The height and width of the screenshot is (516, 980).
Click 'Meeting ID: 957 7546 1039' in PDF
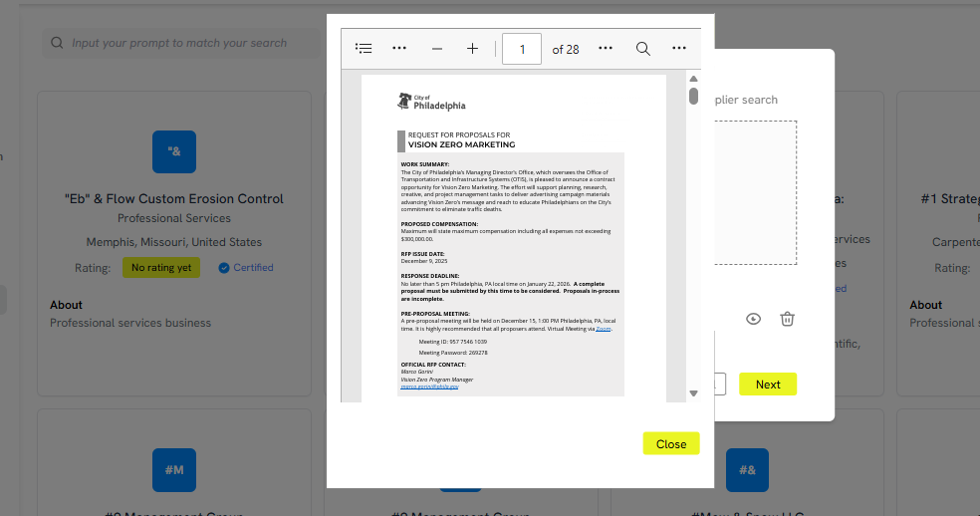coord(452,342)
